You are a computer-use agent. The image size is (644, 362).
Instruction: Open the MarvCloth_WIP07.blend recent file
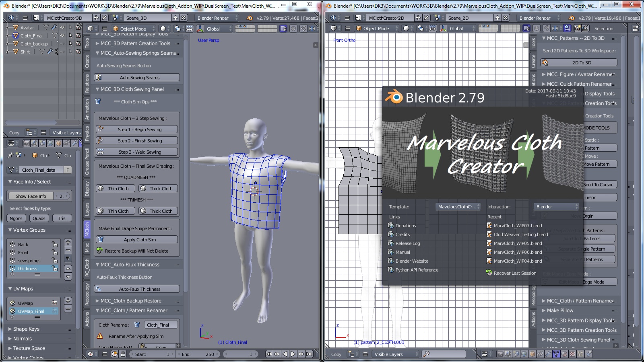pyautogui.click(x=518, y=226)
